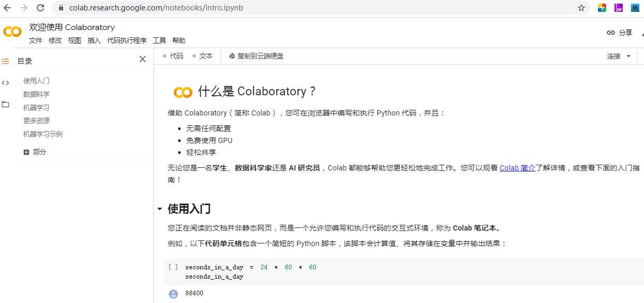644x303 pixels.
Task: Click the 使用入门 section heading
Action: pos(189,209)
